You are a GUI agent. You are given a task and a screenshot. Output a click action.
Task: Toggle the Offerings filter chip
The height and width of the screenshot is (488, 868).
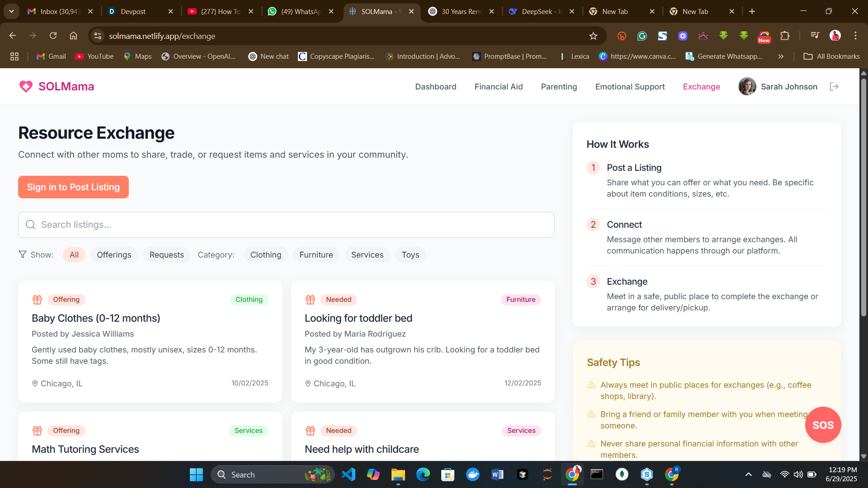click(114, 255)
